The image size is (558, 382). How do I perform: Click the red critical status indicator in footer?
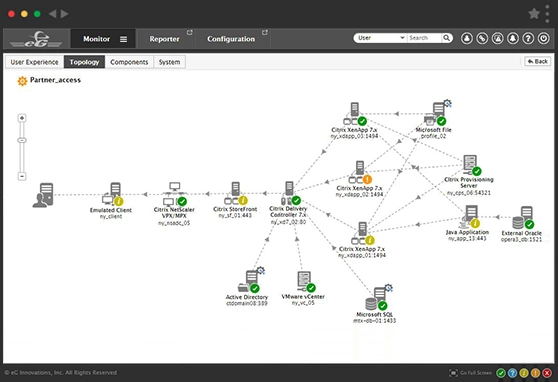click(x=547, y=373)
